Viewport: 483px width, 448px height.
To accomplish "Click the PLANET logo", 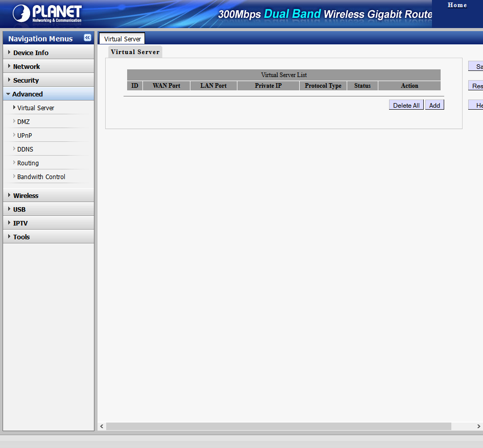I will coord(47,14).
